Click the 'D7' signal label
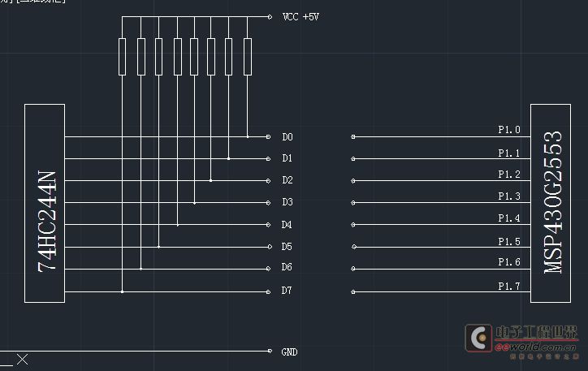 pyautogui.click(x=287, y=291)
